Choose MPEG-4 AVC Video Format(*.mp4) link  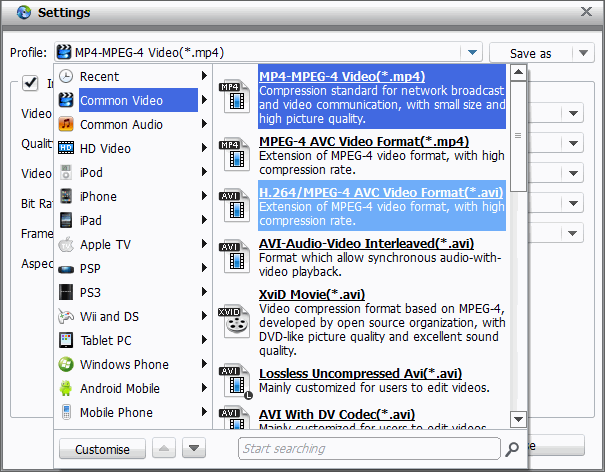(364, 141)
